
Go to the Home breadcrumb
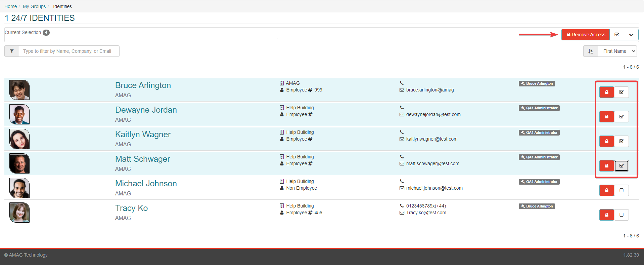pyautogui.click(x=10, y=6)
